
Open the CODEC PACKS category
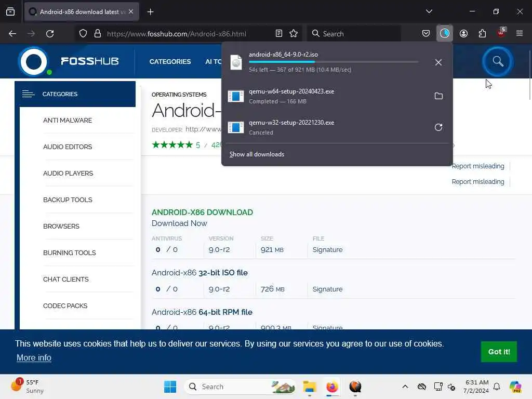click(x=65, y=305)
